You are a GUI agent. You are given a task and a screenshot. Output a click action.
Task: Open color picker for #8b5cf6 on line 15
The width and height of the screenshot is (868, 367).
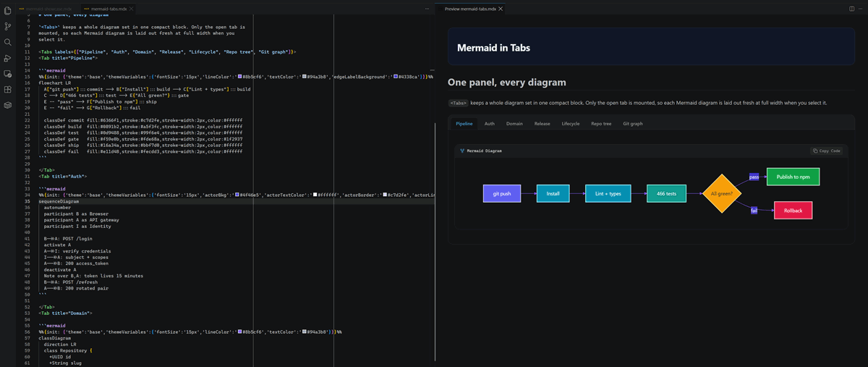(239, 76)
